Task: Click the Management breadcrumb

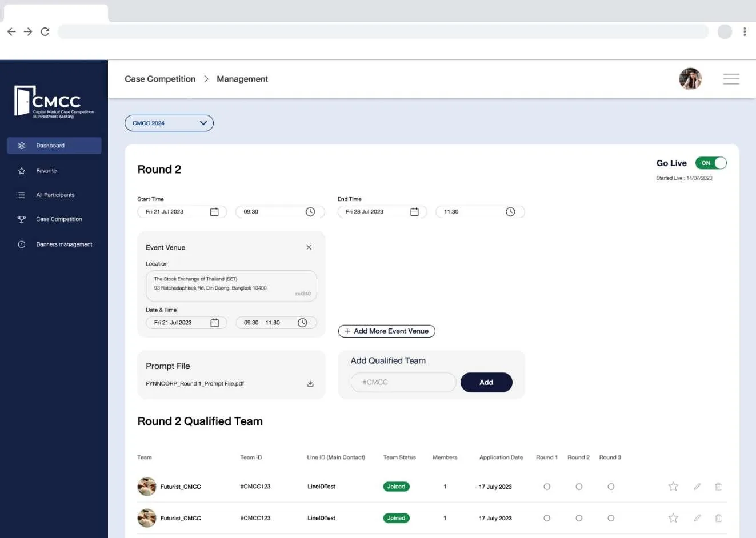Action: (242, 79)
